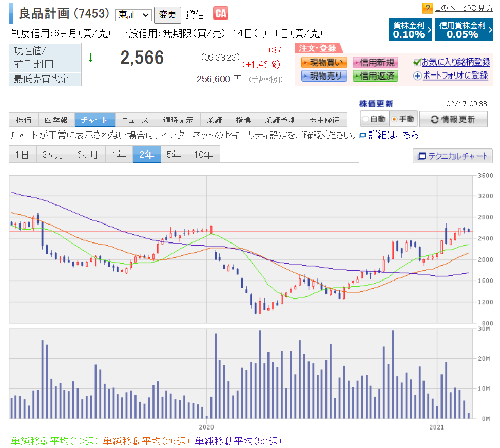Click the green down arrow price indicator
Screen dimensions: 500x448
(x=90, y=58)
